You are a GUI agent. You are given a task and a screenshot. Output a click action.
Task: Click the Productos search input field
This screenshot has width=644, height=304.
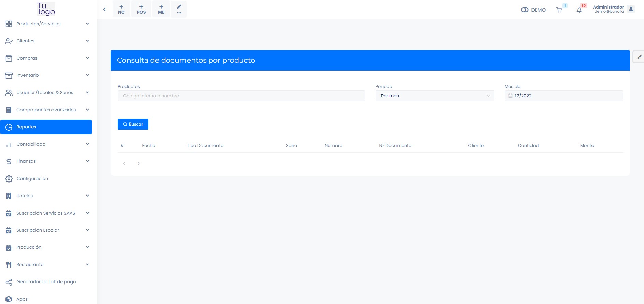[241, 96]
